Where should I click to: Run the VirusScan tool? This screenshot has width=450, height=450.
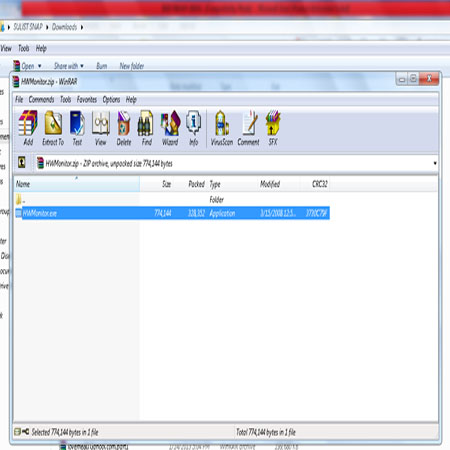(222, 128)
